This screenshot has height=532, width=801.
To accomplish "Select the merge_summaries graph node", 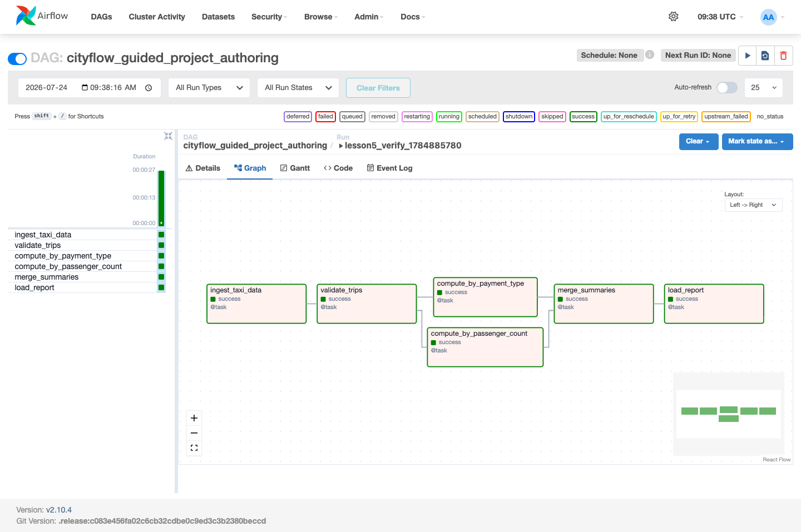I will point(604,304).
